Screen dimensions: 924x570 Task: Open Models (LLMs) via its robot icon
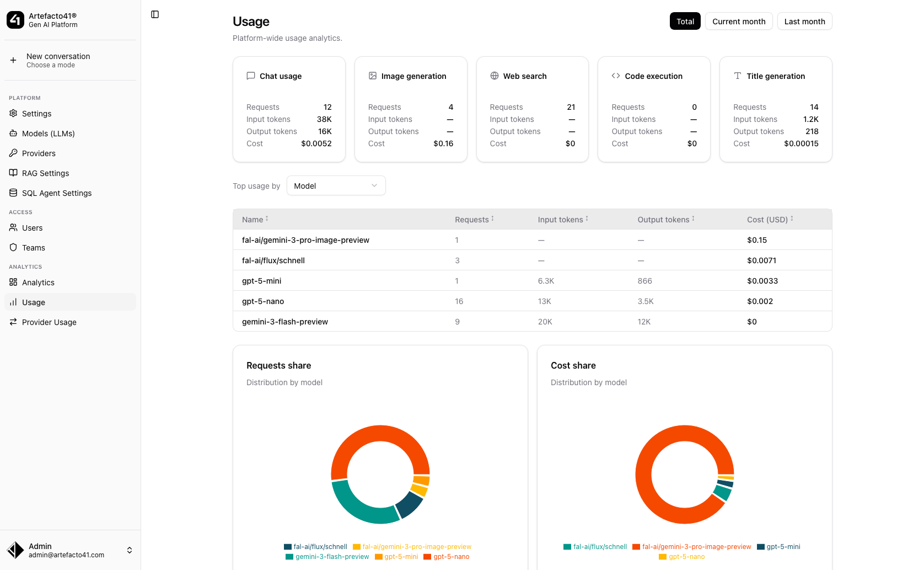[13, 133]
